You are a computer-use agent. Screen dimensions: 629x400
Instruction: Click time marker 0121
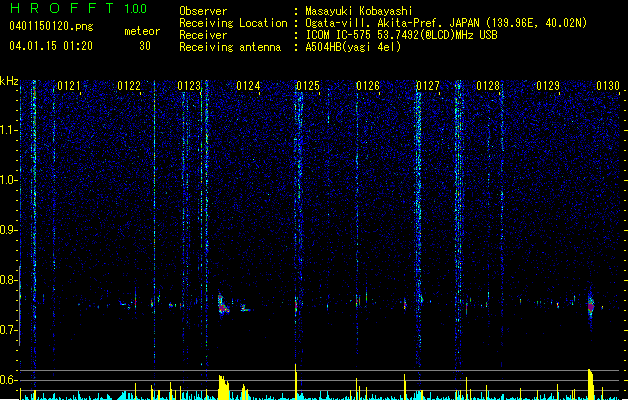[69, 86]
